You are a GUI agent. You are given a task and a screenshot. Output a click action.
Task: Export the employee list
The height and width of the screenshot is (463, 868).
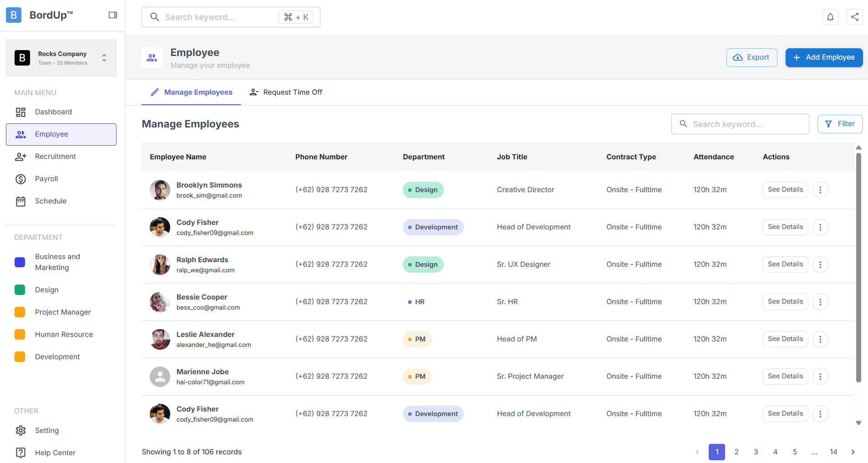click(751, 57)
